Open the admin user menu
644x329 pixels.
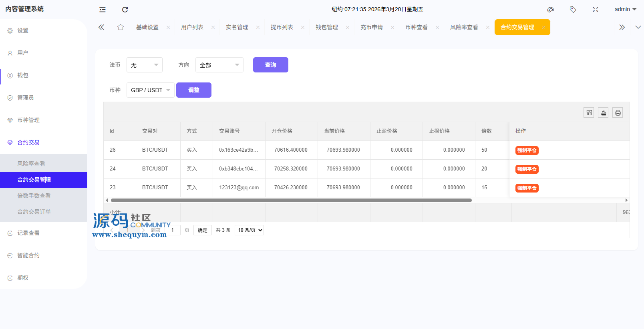click(625, 10)
